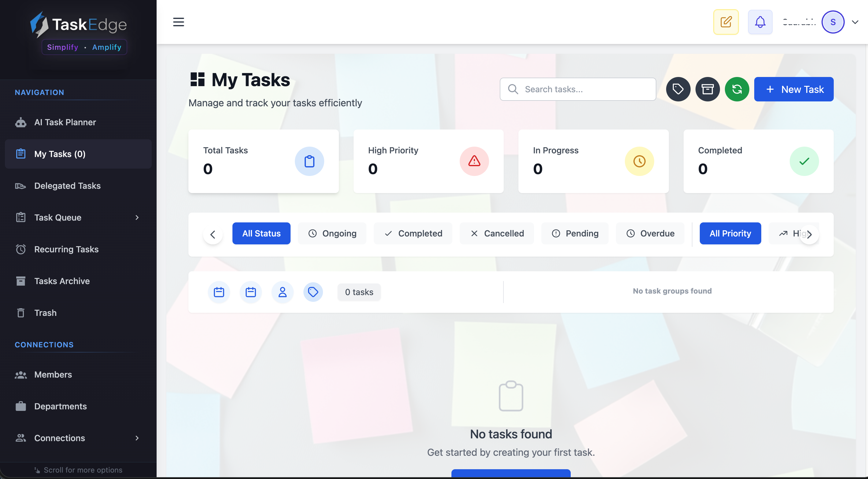Toggle the hamburger sidebar menu

click(x=179, y=22)
